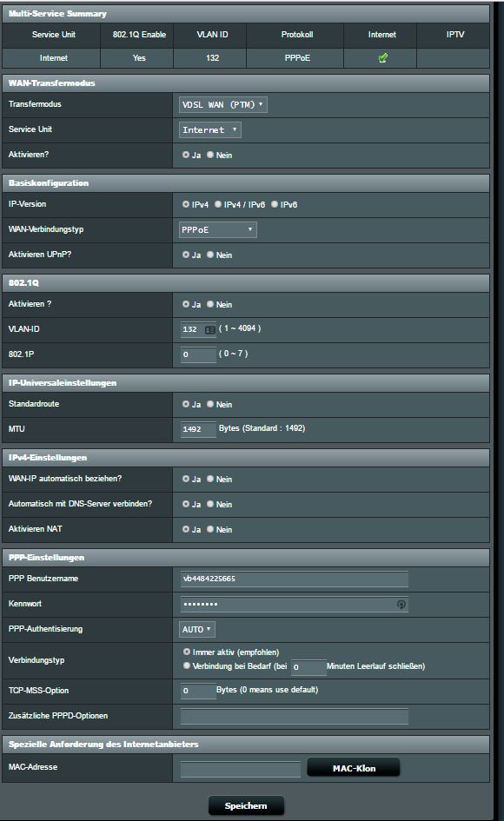This screenshot has height=821, width=504.
Task: Select Ja for Aktivieren UPnP?
Action: click(x=186, y=255)
